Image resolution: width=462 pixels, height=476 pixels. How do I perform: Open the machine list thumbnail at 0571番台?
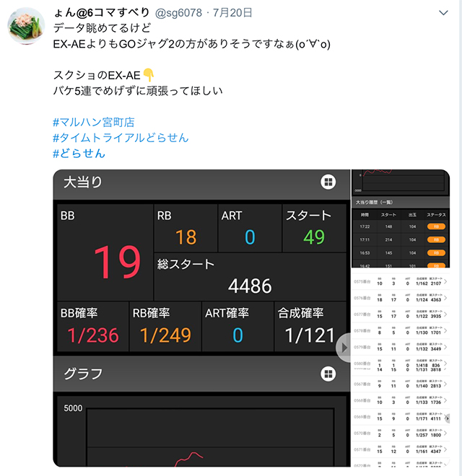coord(401,449)
